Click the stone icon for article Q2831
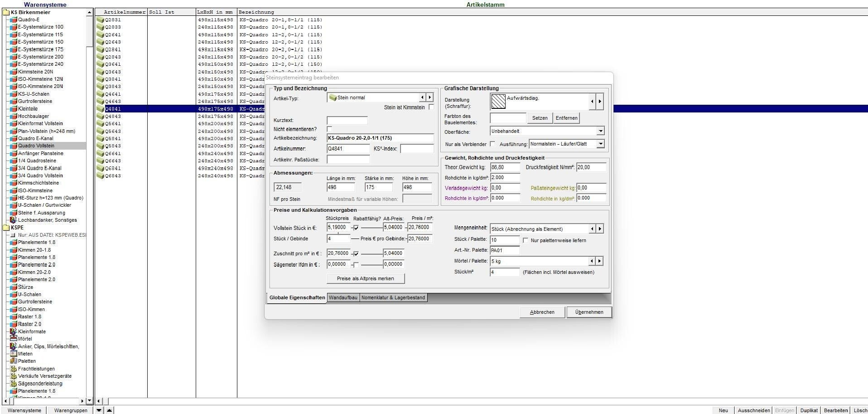The width and height of the screenshot is (868, 414). point(100,19)
